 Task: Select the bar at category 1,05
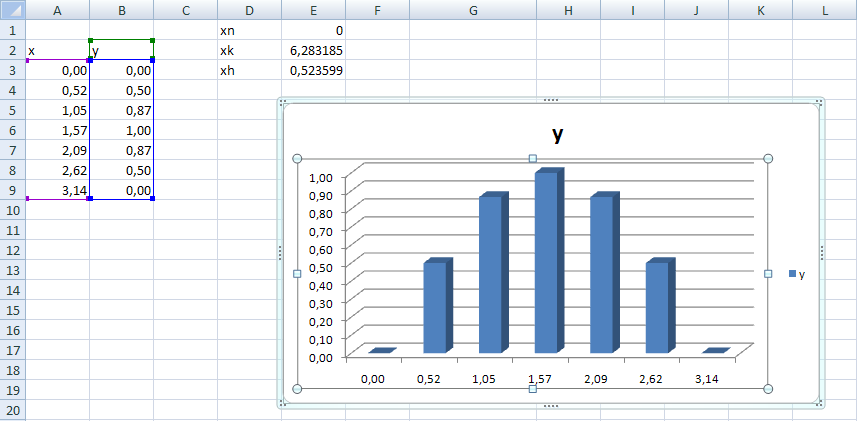coord(494,273)
